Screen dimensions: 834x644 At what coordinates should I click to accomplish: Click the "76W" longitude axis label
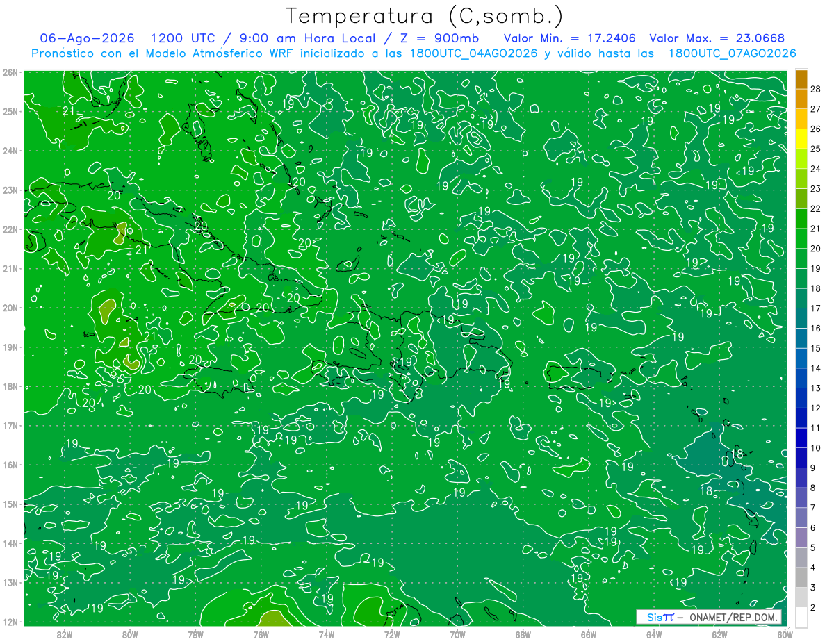(261, 634)
